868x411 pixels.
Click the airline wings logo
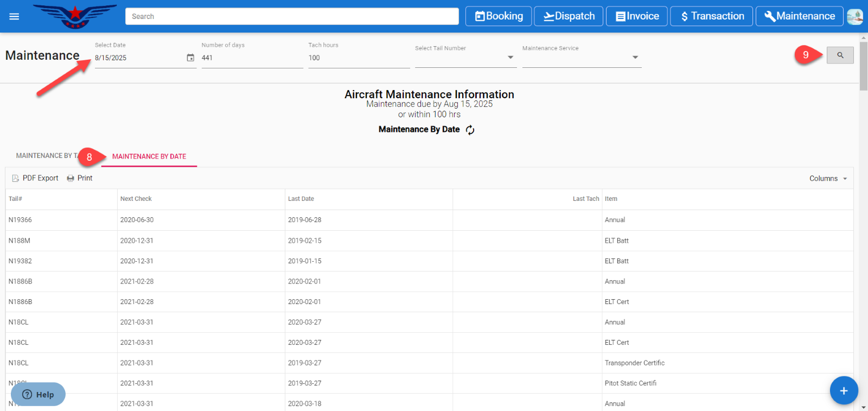pyautogui.click(x=75, y=16)
